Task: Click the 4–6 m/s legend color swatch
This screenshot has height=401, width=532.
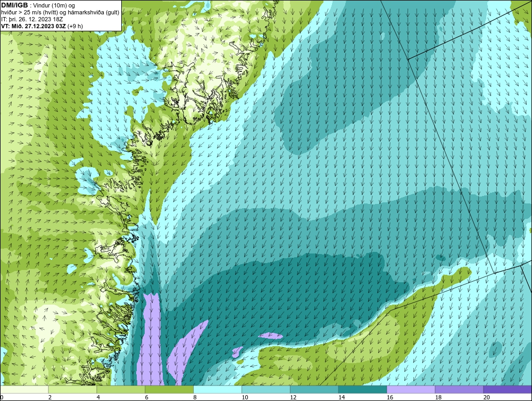Action: click(x=121, y=389)
